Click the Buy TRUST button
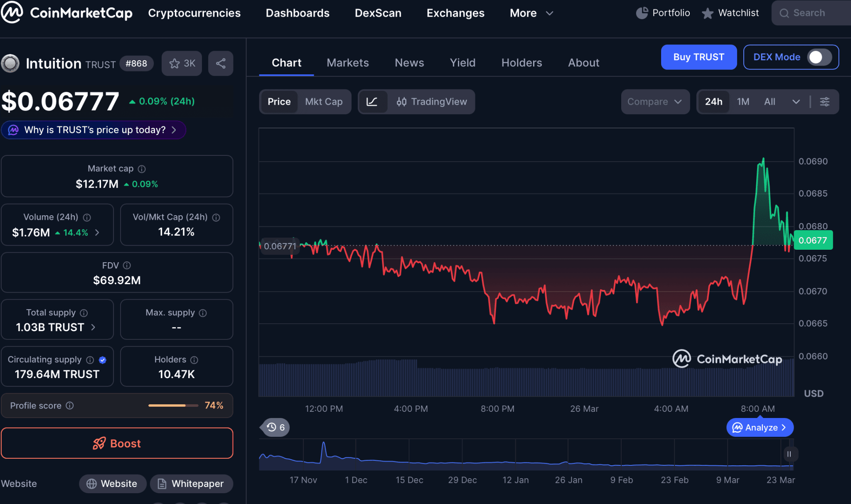Viewport: 851px width, 504px height. point(699,57)
